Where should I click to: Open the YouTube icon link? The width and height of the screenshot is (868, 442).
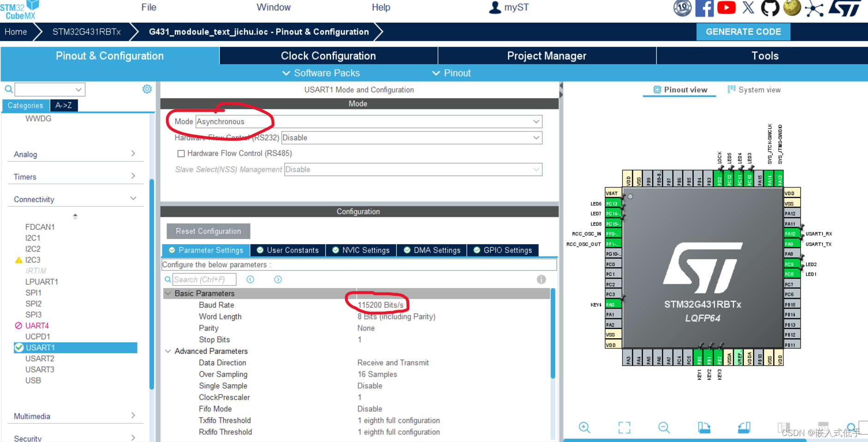(x=726, y=8)
